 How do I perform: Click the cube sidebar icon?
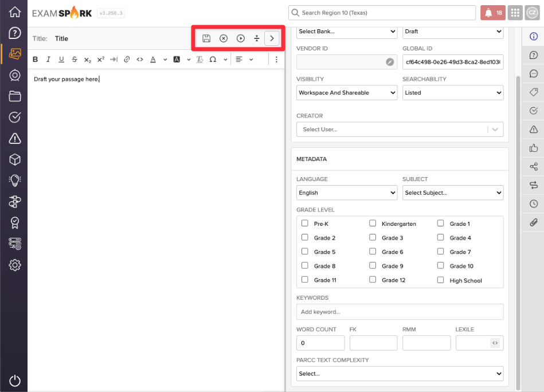pos(14,159)
